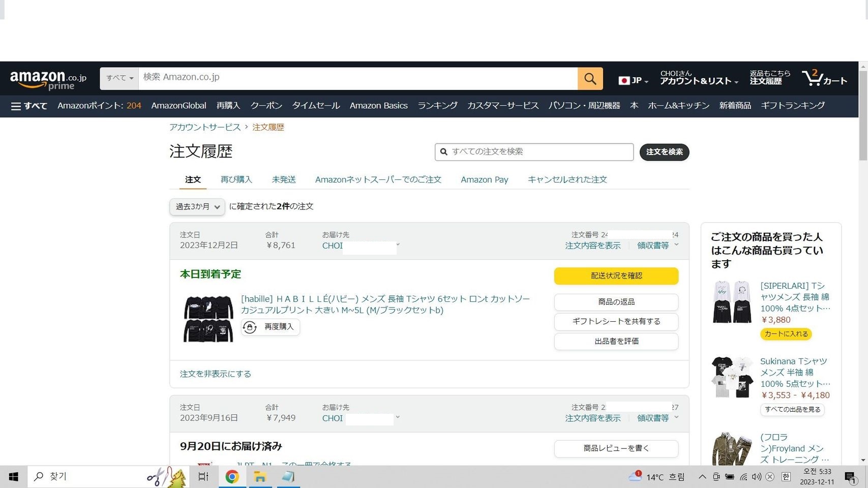Click the 配送状況を確認 yellow button
This screenshot has height=488, width=868.
click(616, 276)
